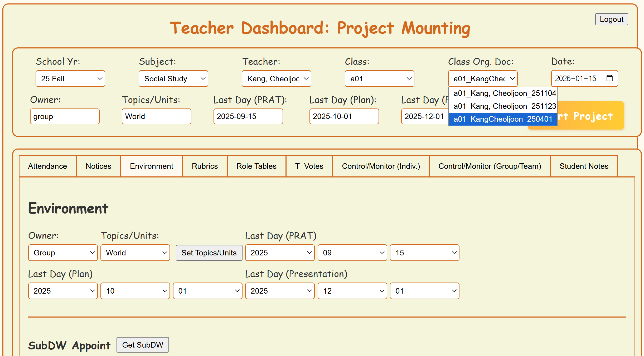The height and width of the screenshot is (356, 644).
Task: Open the calendar picker icon in Date field
Action: point(609,78)
